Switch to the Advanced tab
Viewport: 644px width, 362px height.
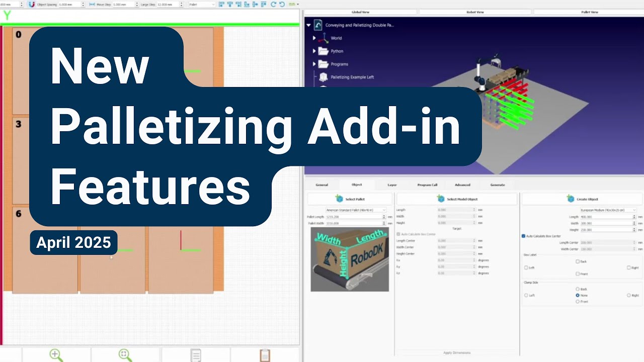pos(462,185)
